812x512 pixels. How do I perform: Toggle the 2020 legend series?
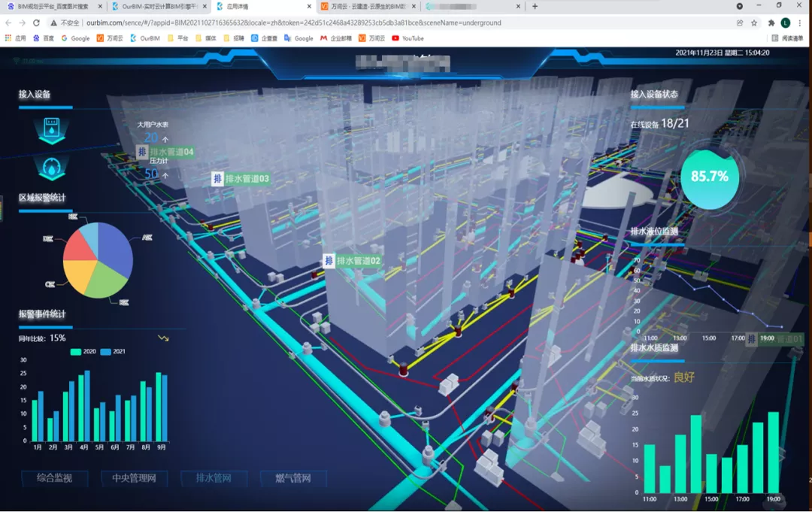[83, 352]
